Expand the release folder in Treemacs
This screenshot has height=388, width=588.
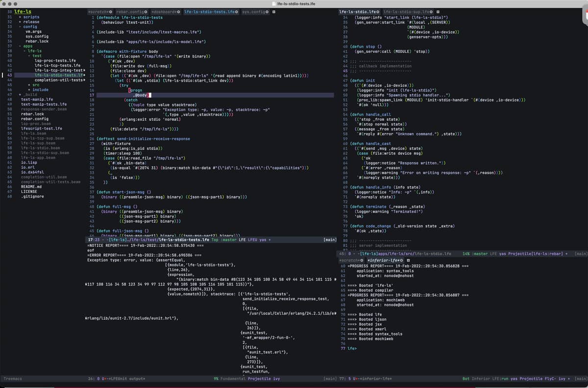point(20,22)
